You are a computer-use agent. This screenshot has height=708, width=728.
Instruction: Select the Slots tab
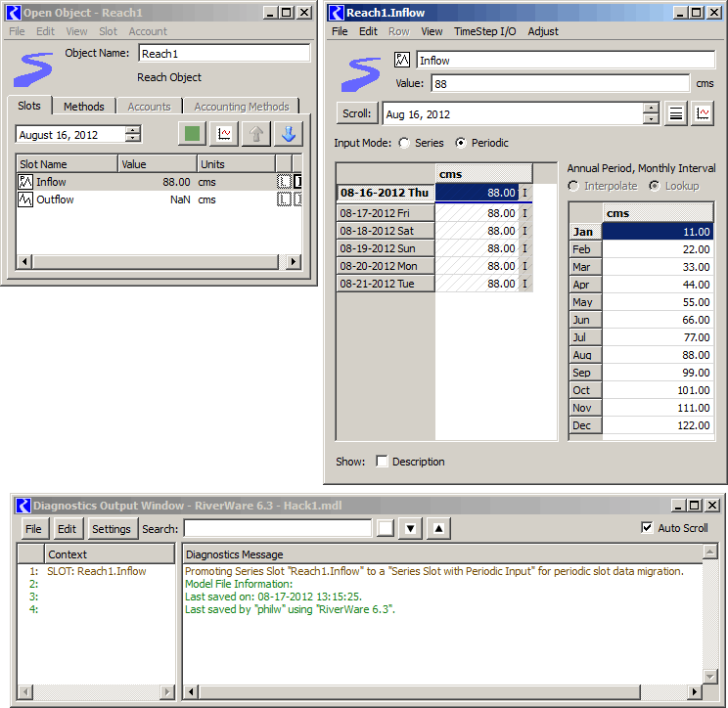pyautogui.click(x=29, y=106)
